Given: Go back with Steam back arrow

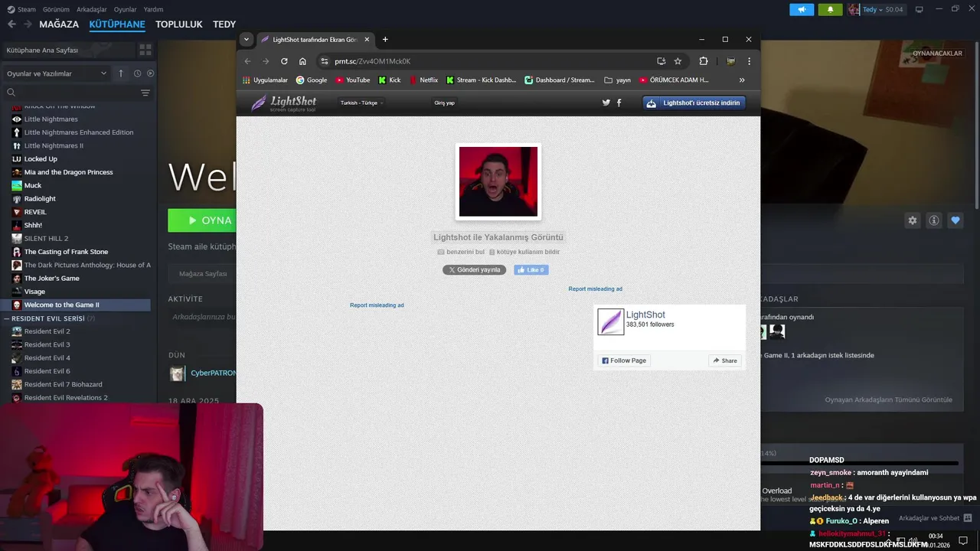Looking at the screenshot, I should [11, 24].
